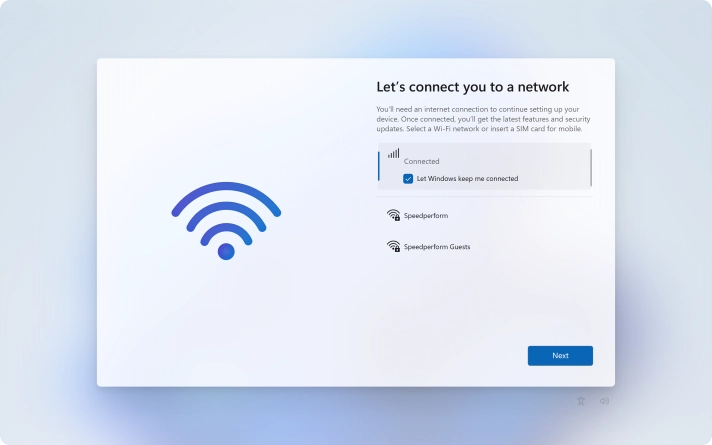The image size is (712, 445).
Task: Click the Next button
Action: click(560, 356)
